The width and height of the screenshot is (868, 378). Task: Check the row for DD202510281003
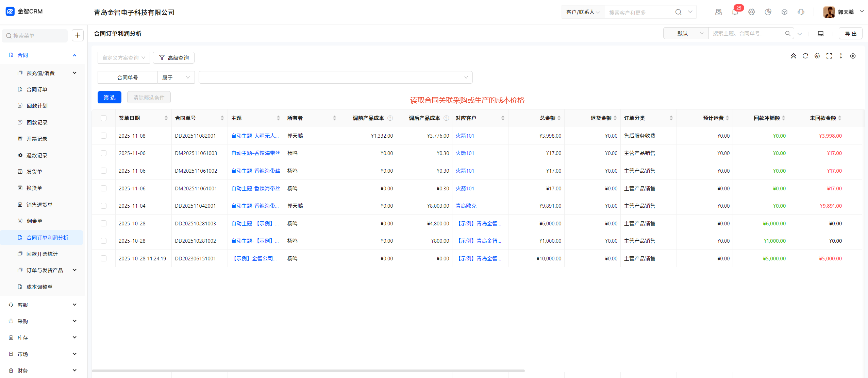(104, 223)
